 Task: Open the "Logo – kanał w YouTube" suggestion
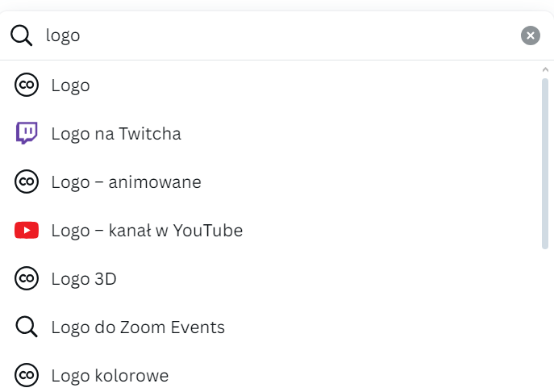(x=147, y=231)
